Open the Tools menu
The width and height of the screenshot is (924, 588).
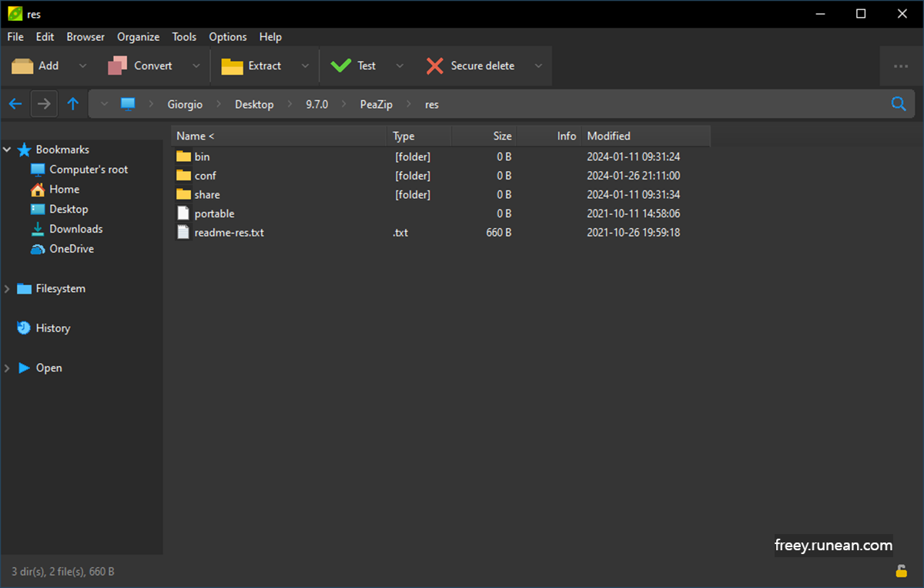point(184,37)
